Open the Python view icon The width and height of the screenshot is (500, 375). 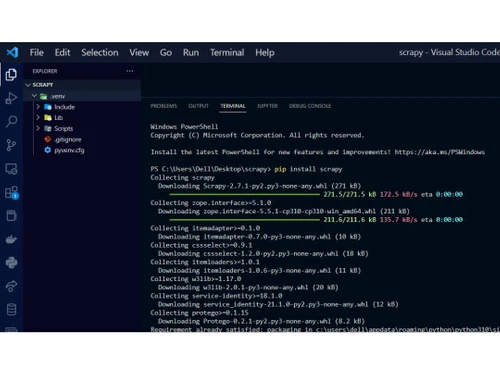point(11,263)
